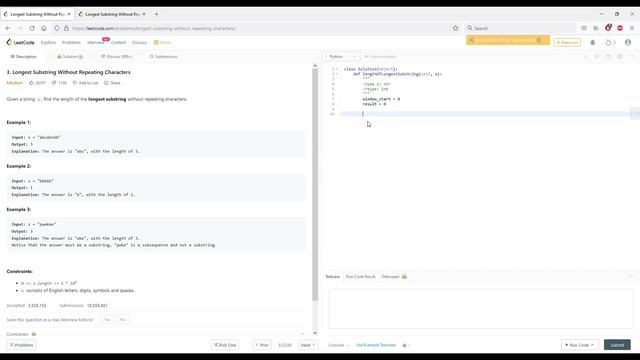The image size is (640, 360).
Task: Click the browser back arrow
Action: coord(8,28)
